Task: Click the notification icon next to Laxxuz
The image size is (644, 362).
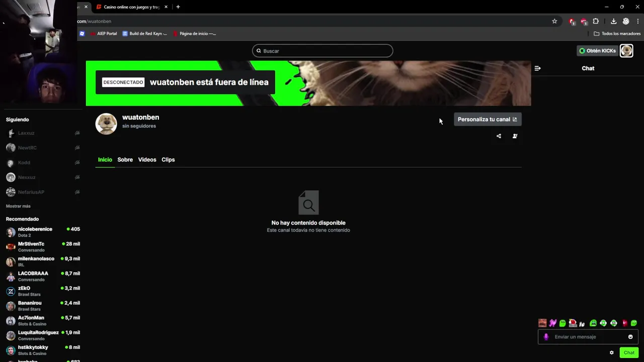Action: coord(77,133)
